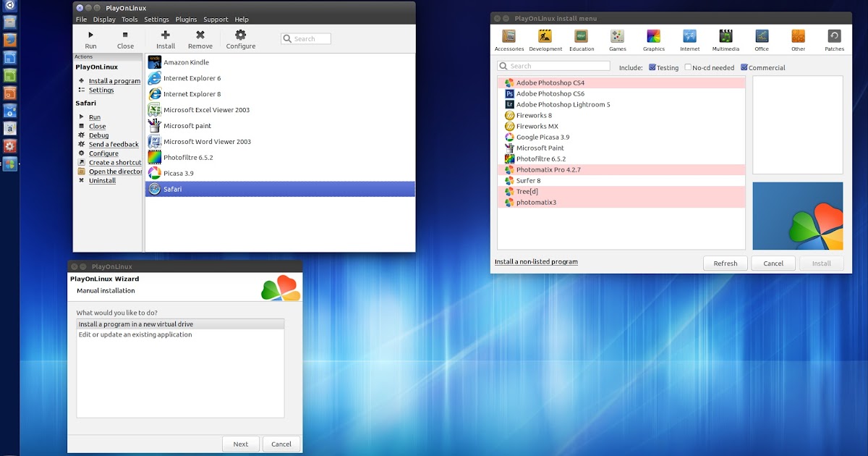Click Create a shortcut sidebar link
Viewport: 868px width, 456px height.
[x=115, y=163]
